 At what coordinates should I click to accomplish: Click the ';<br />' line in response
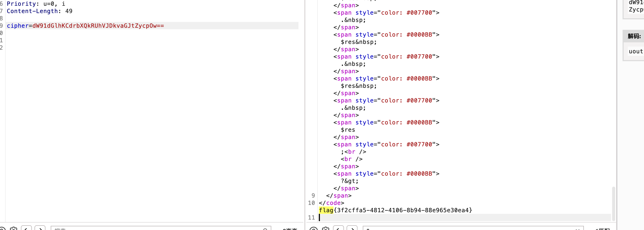click(x=353, y=152)
